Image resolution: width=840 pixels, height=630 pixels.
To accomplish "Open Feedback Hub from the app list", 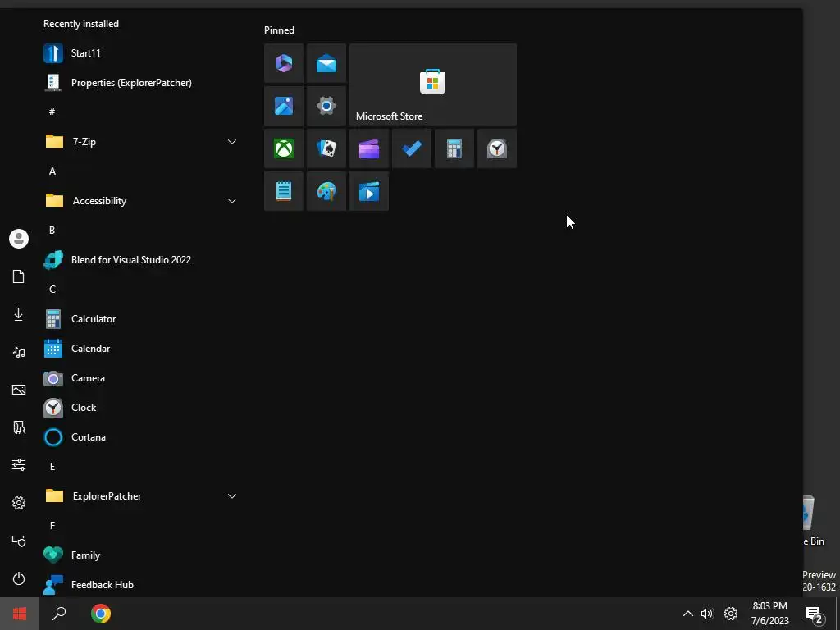I will click(x=142, y=584).
